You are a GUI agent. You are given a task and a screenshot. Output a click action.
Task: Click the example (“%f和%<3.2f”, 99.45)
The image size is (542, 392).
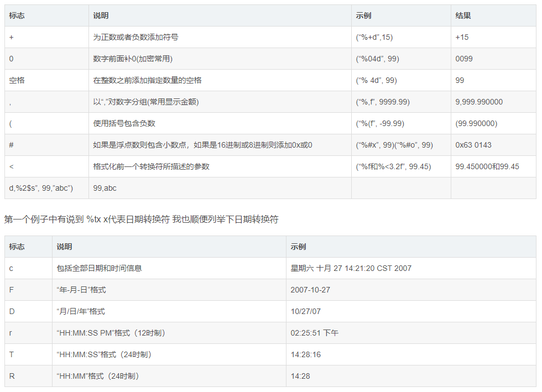pos(393,166)
